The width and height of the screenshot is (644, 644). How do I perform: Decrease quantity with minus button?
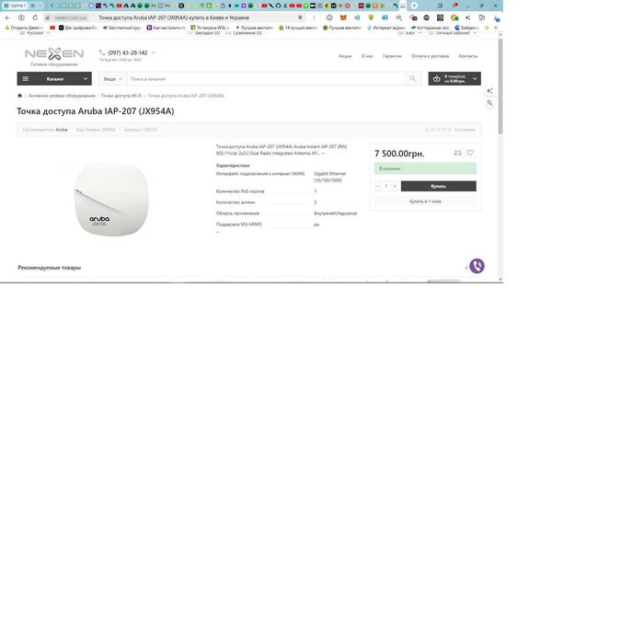pos(378,186)
